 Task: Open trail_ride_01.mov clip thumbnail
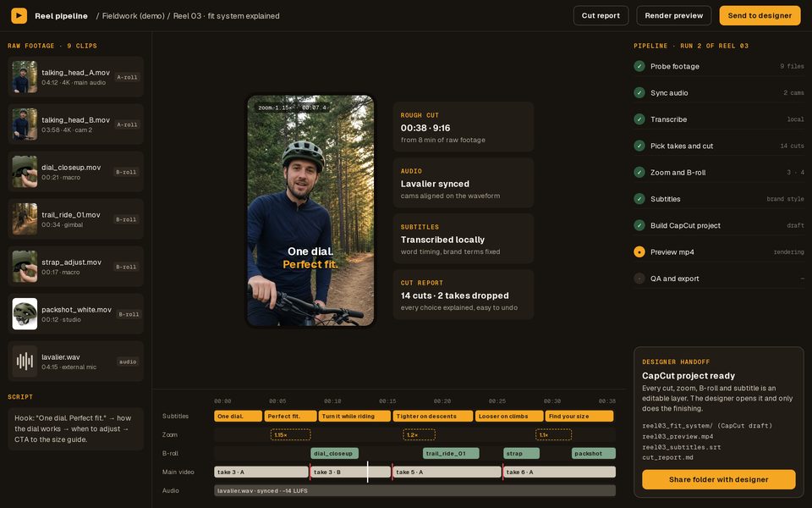coord(25,219)
